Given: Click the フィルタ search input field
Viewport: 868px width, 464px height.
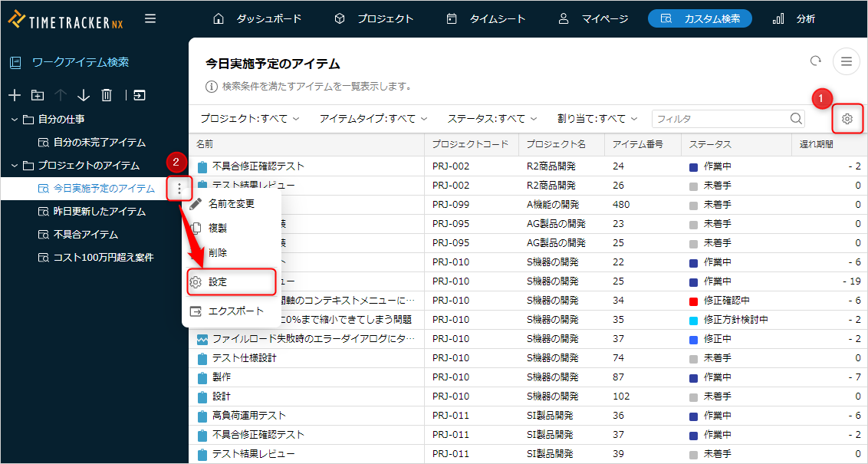Looking at the screenshot, I should (721, 119).
